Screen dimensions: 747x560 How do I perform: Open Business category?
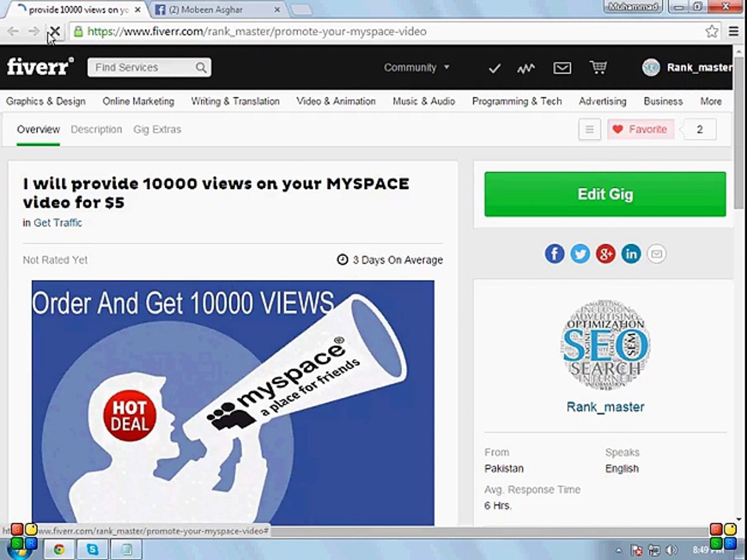tap(663, 101)
